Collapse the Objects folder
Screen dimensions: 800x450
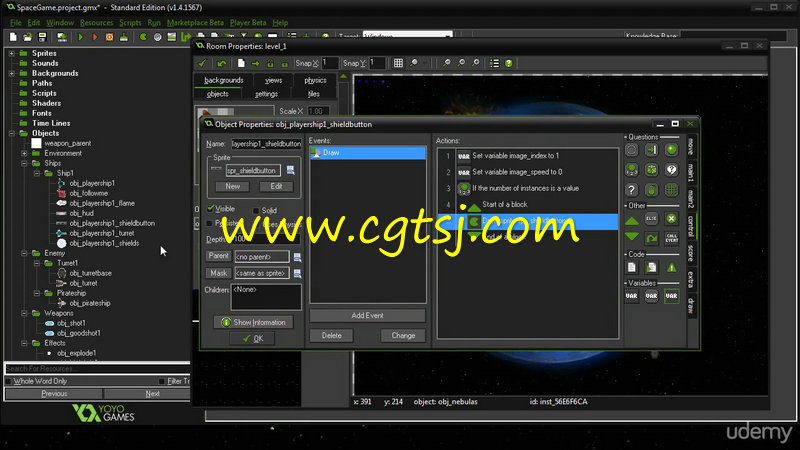click(x=12, y=133)
